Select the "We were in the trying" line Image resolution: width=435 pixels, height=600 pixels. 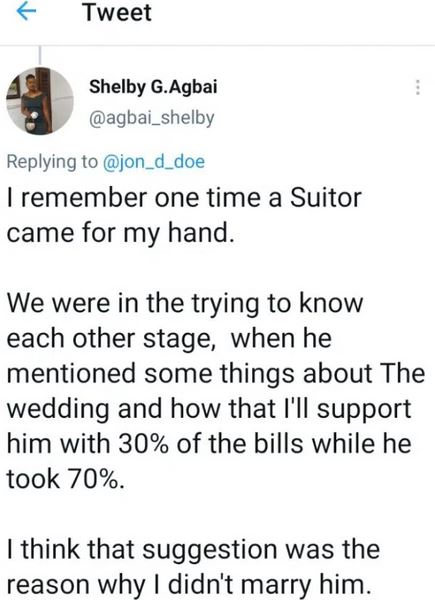pyautogui.click(x=185, y=304)
